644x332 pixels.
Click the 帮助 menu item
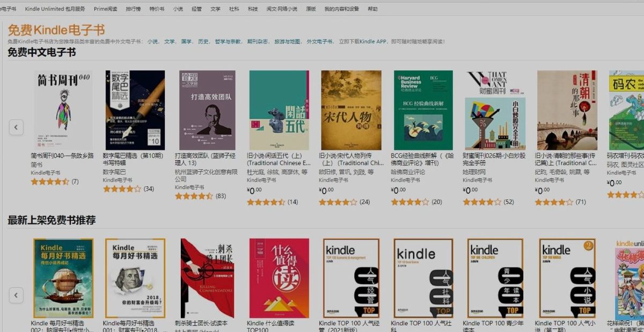click(372, 9)
